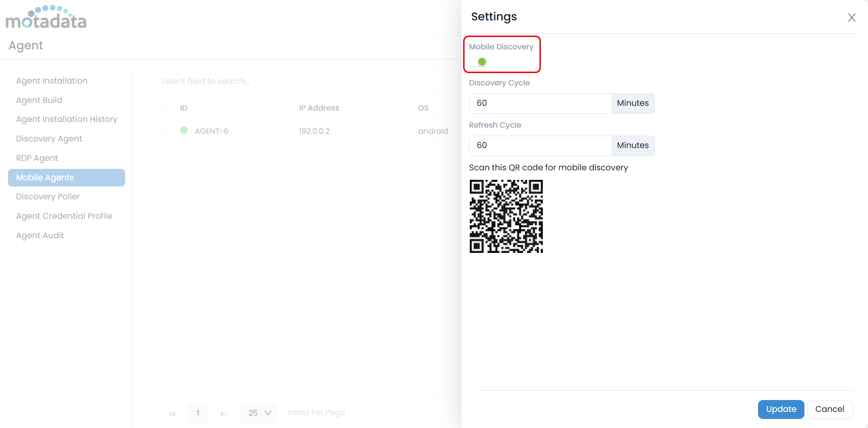This screenshot has height=428, width=868.
Task: Open Agent Credential Profile section
Action: (64, 216)
